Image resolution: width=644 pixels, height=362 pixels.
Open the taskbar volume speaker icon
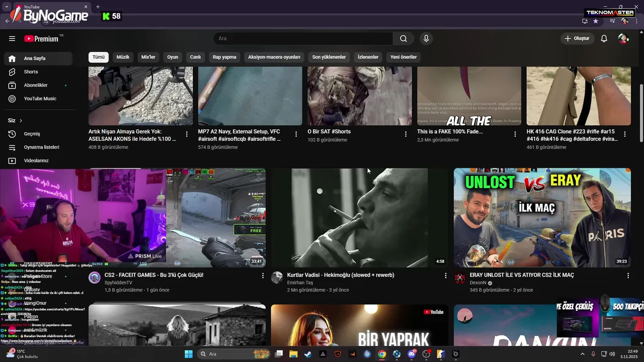[x=612, y=354]
